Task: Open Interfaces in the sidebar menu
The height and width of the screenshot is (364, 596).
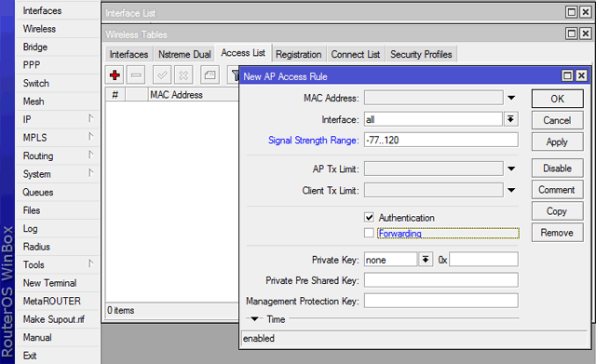Action: pos(58,10)
